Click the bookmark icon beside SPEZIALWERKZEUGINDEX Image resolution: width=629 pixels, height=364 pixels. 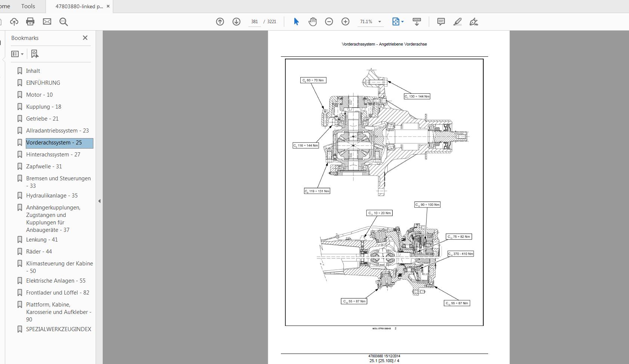pos(20,329)
